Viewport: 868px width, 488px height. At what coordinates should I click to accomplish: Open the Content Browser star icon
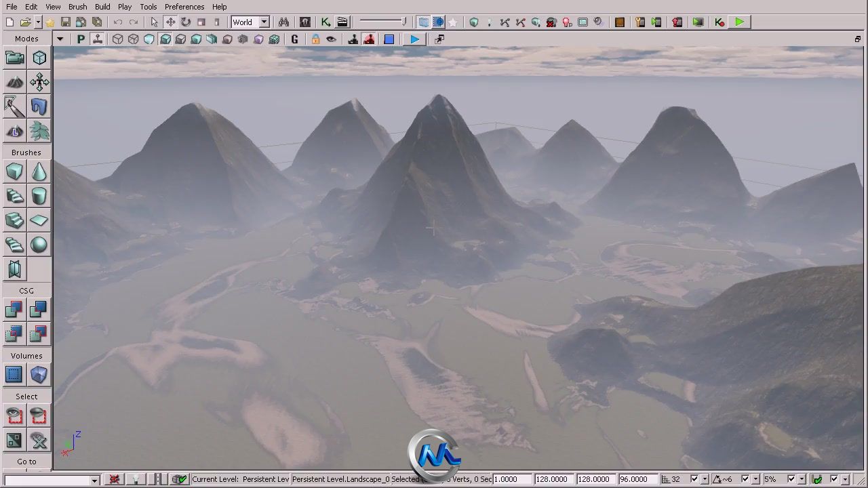coord(50,22)
